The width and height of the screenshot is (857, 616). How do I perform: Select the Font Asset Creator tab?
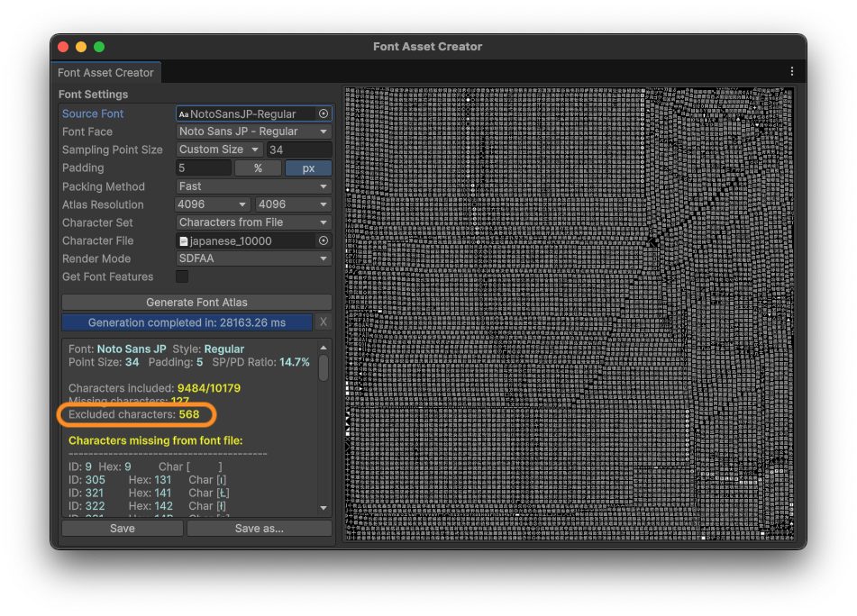[105, 73]
